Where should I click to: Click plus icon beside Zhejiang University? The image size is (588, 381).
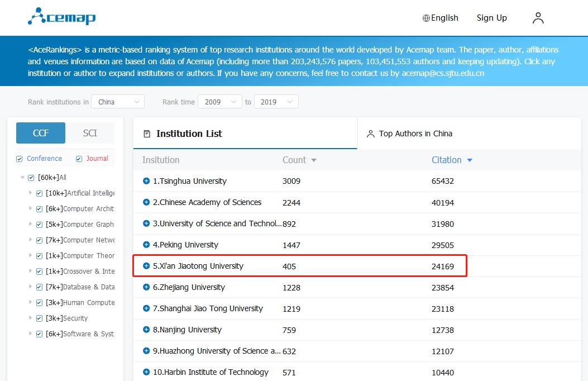(146, 287)
